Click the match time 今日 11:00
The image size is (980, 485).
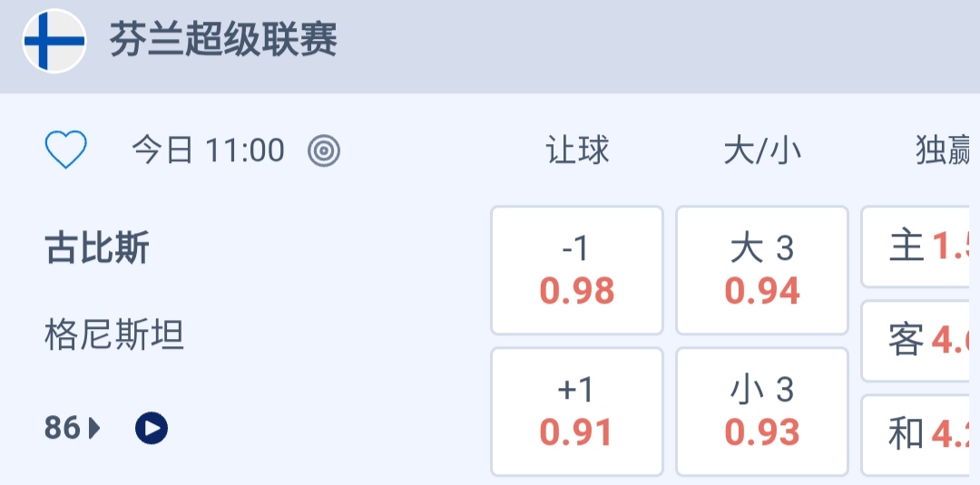(208, 150)
